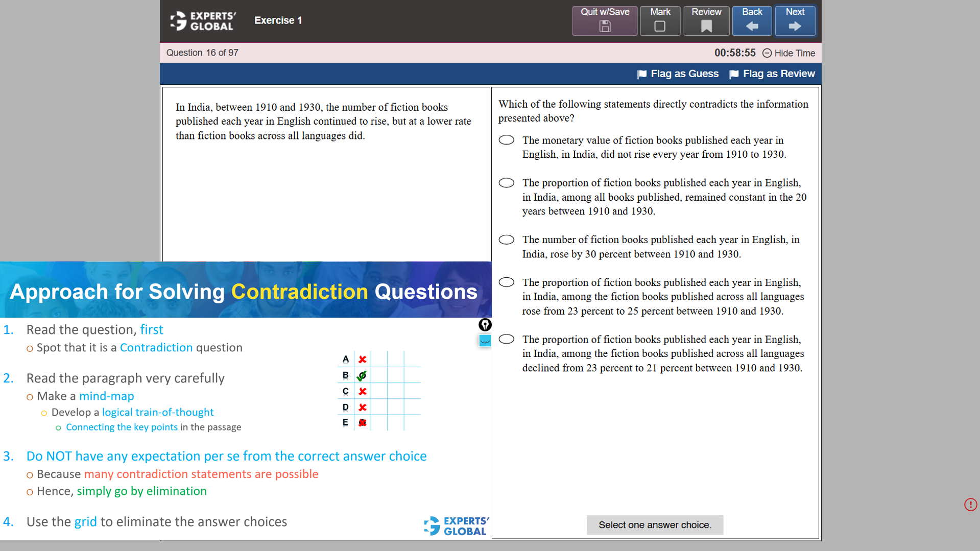980x551 pixels.
Task: Click the square icon on the Mark button
Action: (660, 26)
